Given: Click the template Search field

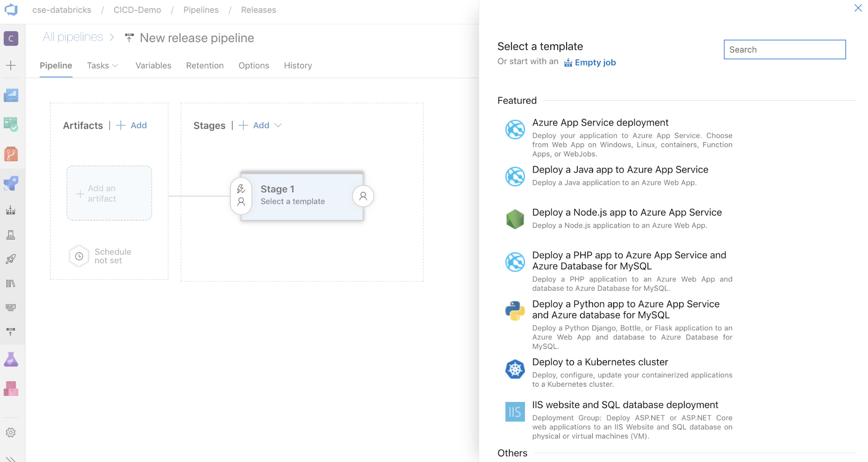Looking at the screenshot, I should pyautogui.click(x=784, y=50).
